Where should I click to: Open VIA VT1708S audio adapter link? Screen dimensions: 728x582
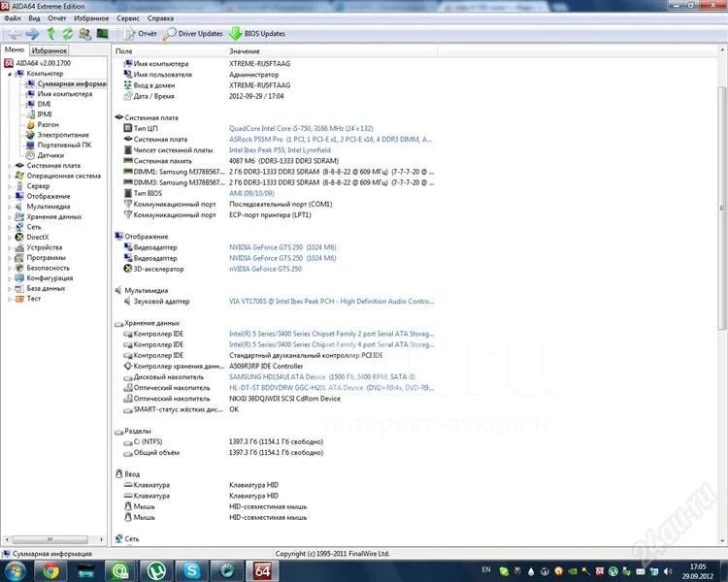[x=332, y=302]
